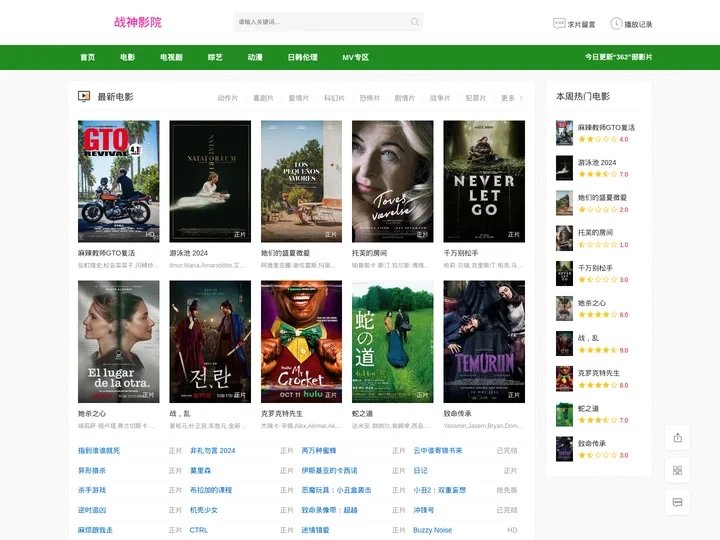Open 异形猎杀 list link
This screenshot has height=540, width=720.
click(92, 470)
